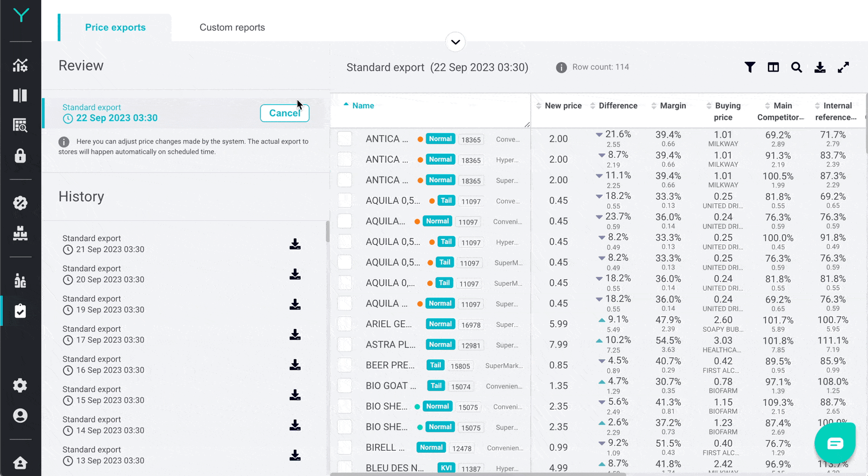Click the Name column resize handle
The height and width of the screenshot is (476, 868).
coord(527,124)
